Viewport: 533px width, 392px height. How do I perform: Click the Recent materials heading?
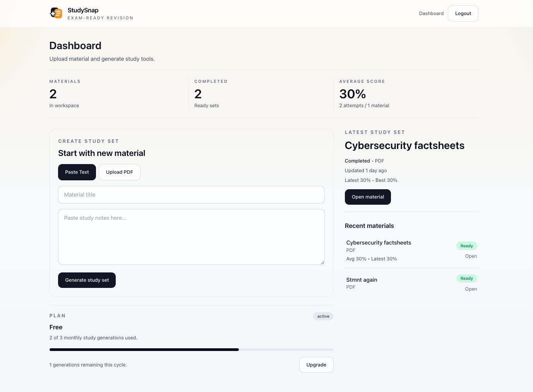point(369,226)
